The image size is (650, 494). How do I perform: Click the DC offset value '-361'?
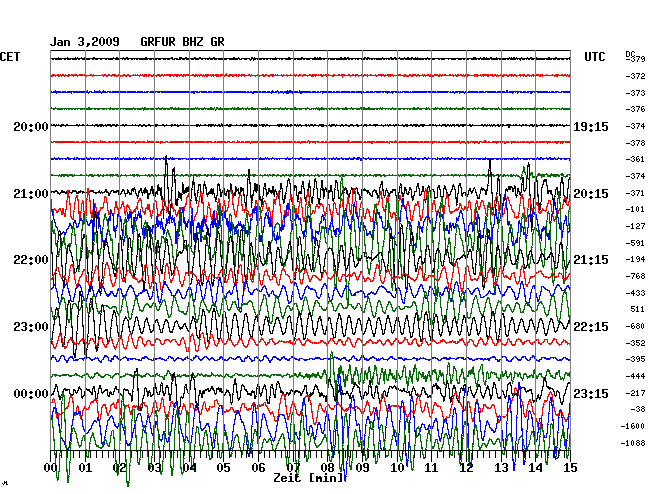coord(635,159)
